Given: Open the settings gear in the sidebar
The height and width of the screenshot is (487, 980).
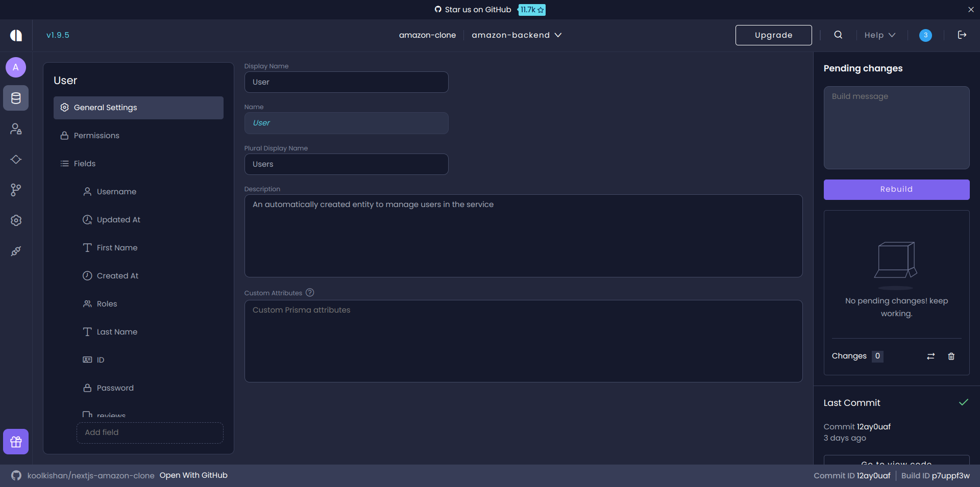Looking at the screenshot, I should (16, 221).
